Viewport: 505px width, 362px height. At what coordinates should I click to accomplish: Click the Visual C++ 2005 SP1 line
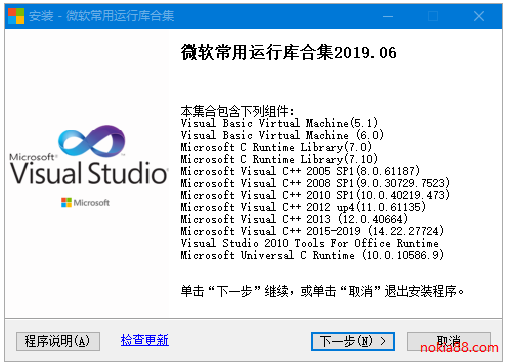[x=300, y=171]
